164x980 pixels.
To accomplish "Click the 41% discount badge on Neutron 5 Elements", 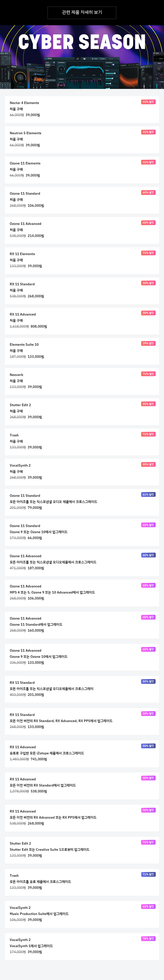I will 148,132.
